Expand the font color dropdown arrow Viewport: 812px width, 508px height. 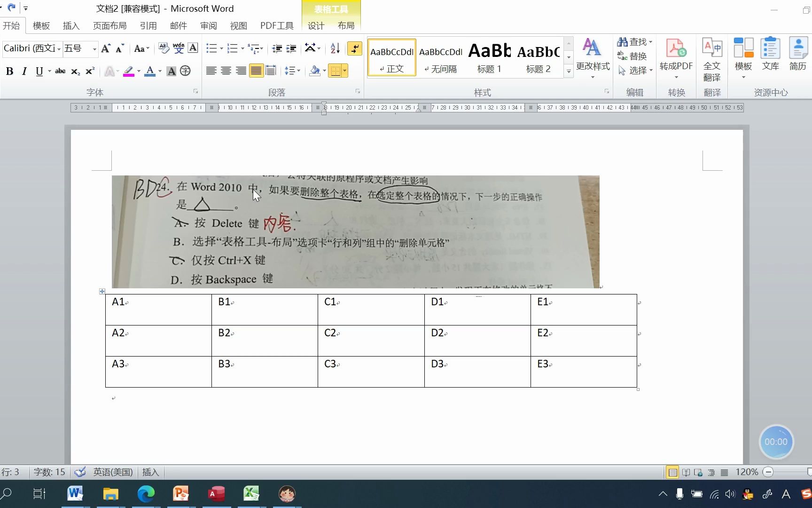160,71
